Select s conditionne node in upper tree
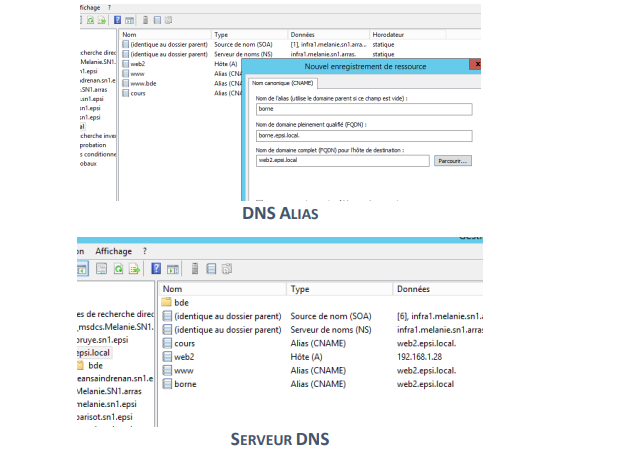The width and height of the screenshot is (640, 453). point(98,154)
